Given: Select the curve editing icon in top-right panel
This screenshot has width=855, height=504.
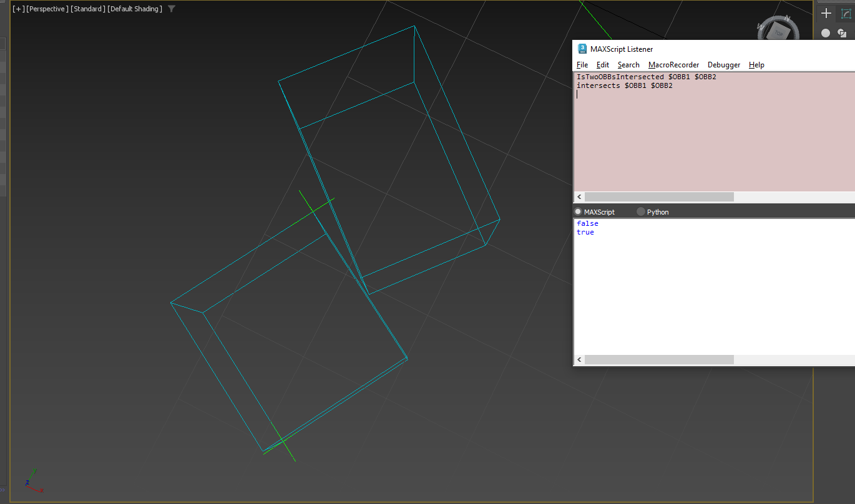Looking at the screenshot, I should click(846, 13).
